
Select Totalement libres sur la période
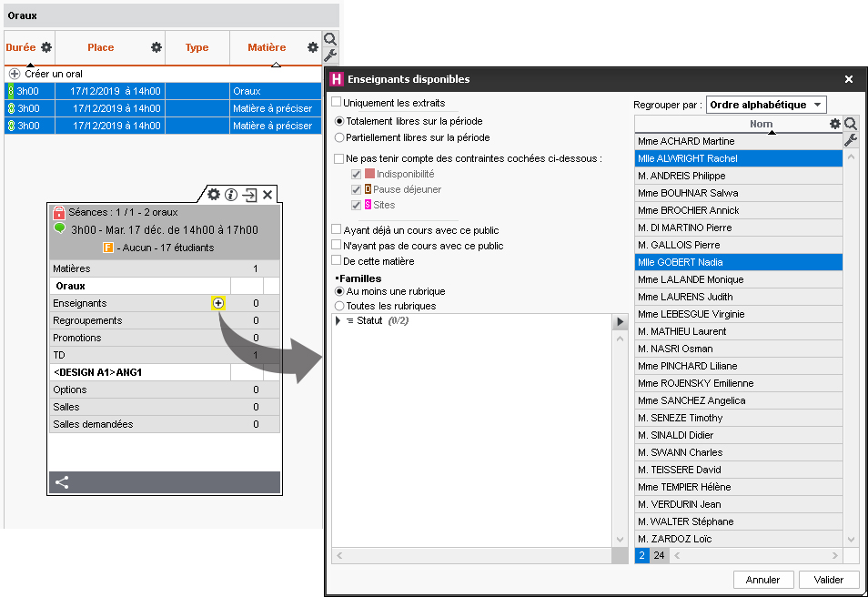point(339,121)
